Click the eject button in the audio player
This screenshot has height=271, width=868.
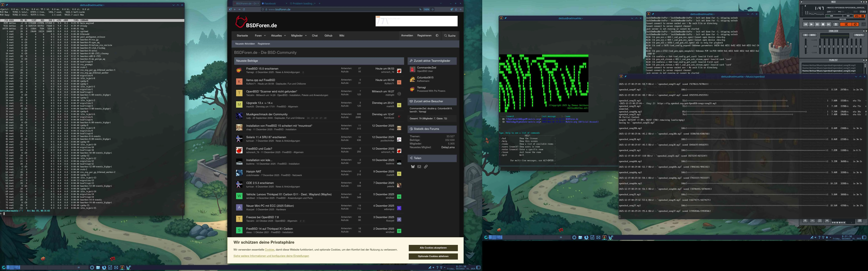(x=836, y=24)
